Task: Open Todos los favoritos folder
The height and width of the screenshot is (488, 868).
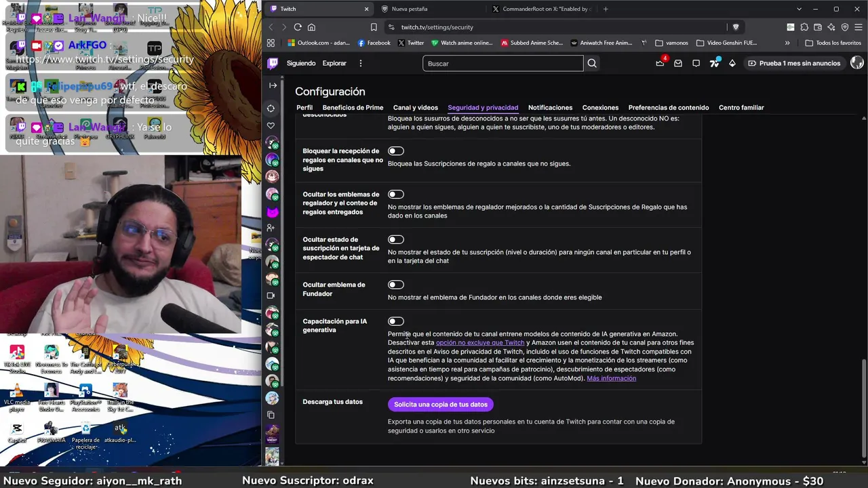Action: pos(833,43)
